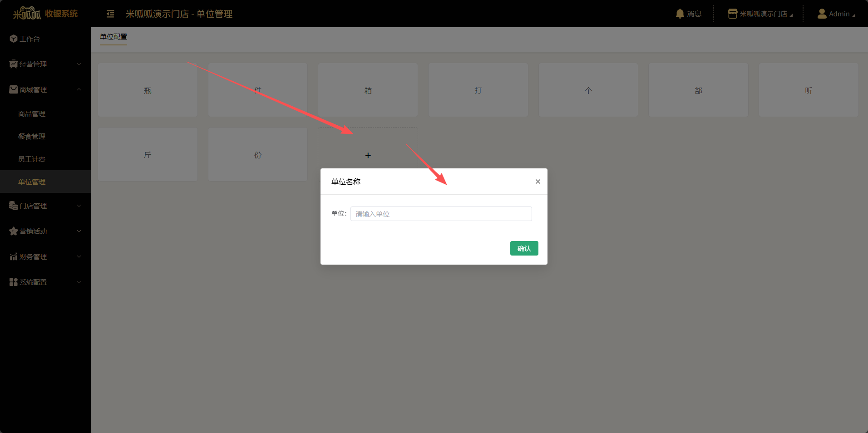The height and width of the screenshot is (433, 868).
Task: Close the 单位名称 dialog
Action: coord(538,182)
